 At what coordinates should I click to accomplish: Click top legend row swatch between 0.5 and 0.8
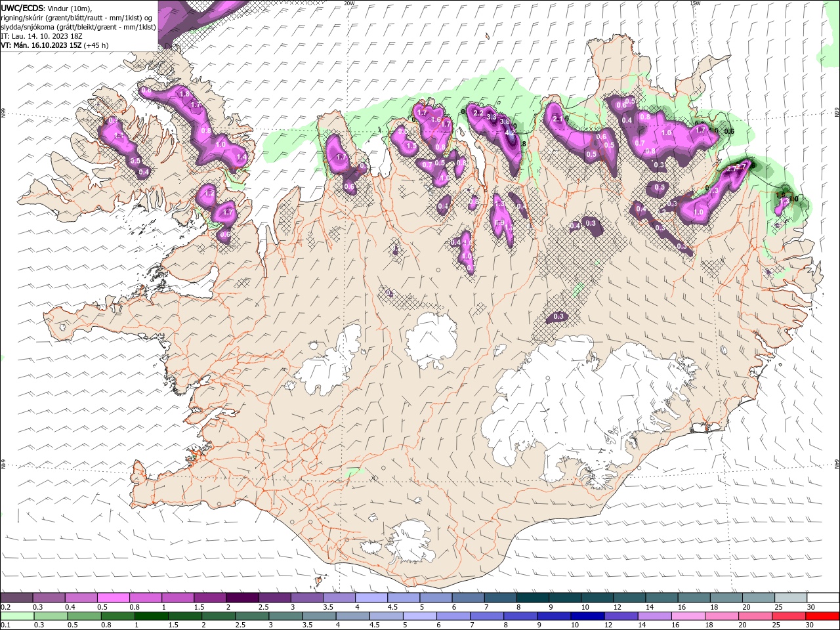coord(114,598)
